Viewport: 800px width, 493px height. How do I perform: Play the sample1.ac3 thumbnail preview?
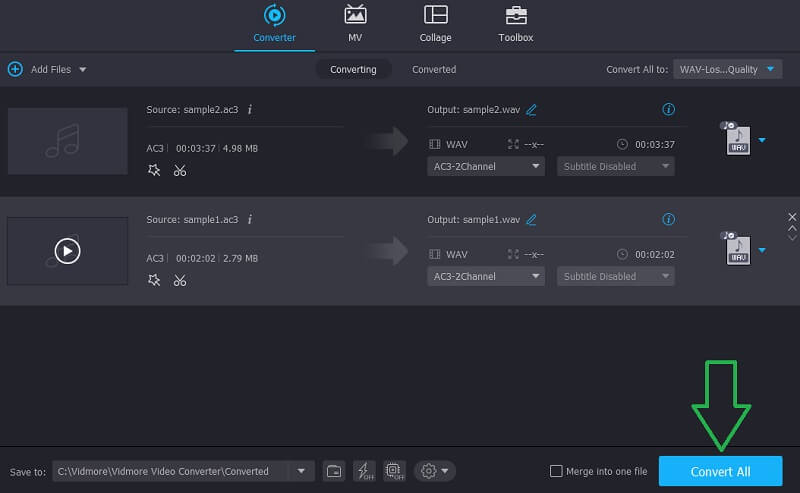(67, 251)
